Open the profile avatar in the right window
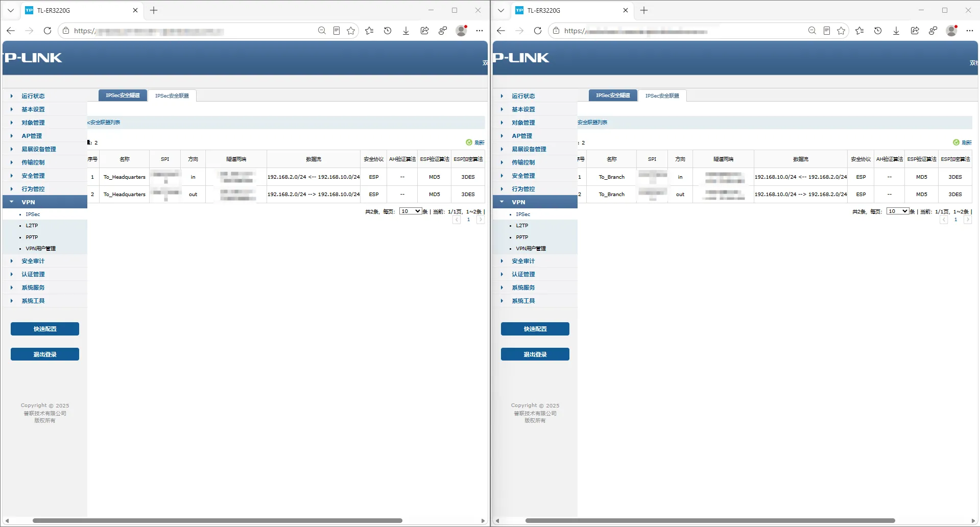980x527 pixels. [951, 31]
